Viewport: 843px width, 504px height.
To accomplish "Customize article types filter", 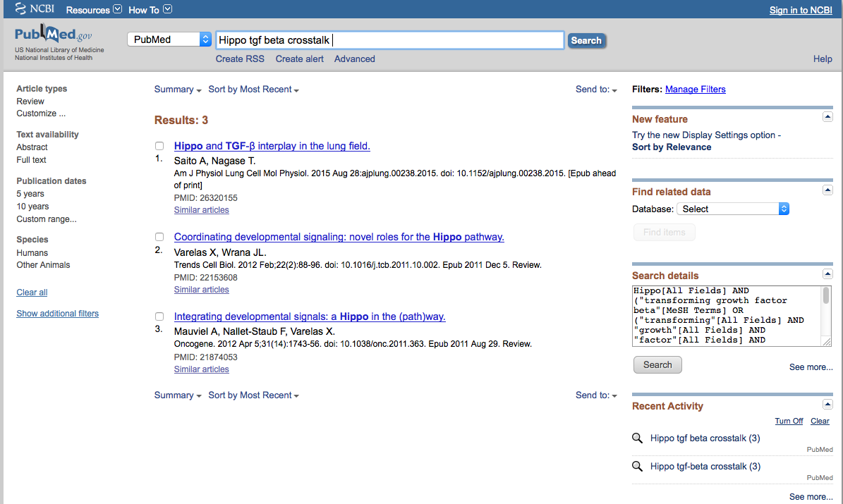I will point(41,113).
